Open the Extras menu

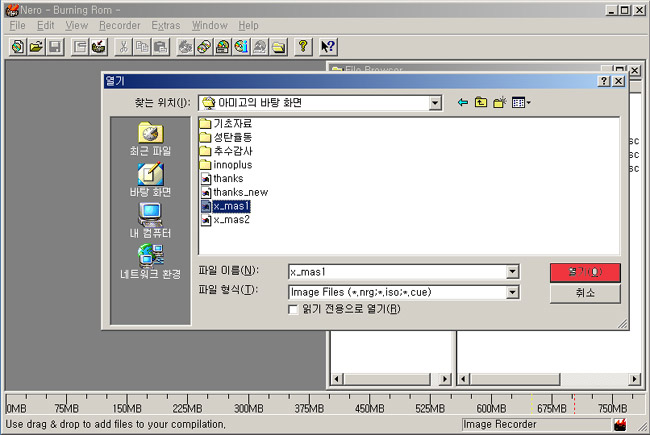[166, 25]
